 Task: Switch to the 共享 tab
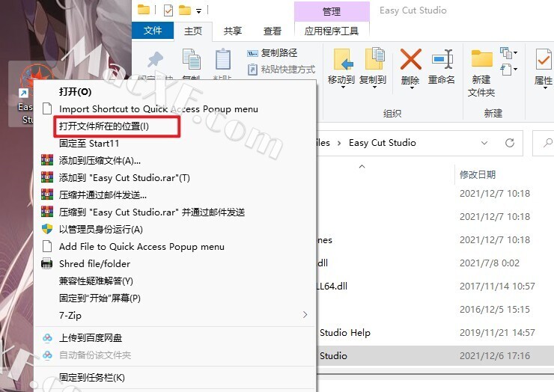coord(233,31)
